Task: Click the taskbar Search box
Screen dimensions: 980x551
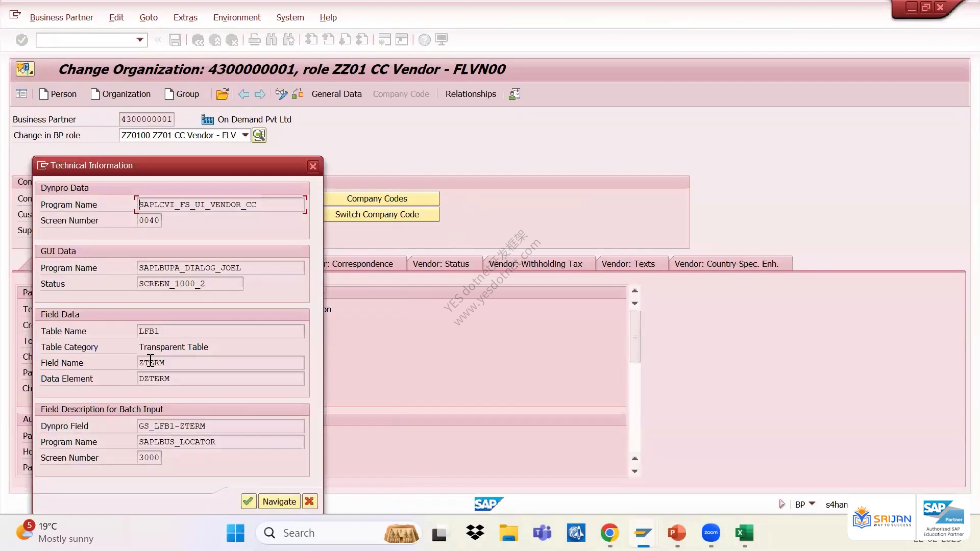Action: click(338, 533)
